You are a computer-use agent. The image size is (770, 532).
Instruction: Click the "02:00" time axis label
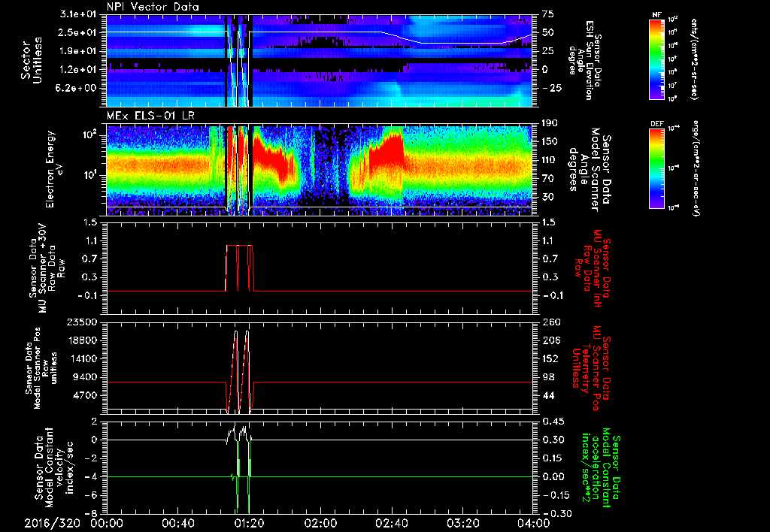click(320, 524)
